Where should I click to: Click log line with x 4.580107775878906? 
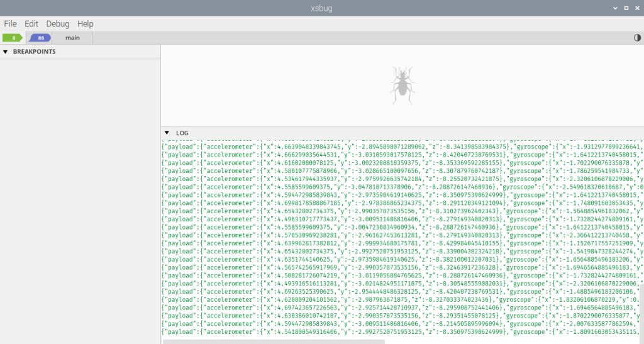(402, 171)
